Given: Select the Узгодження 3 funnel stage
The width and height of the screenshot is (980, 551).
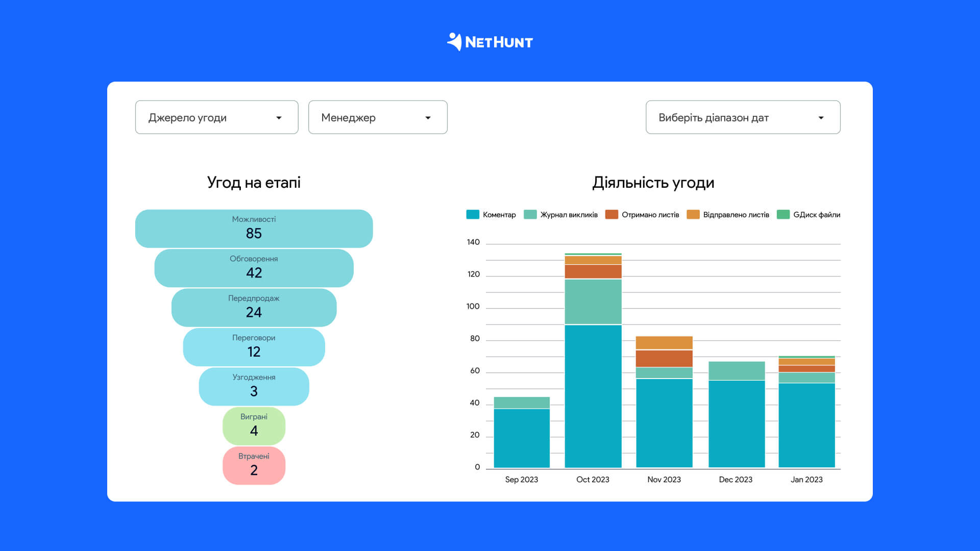Looking at the screenshot, I should tap(254, 386).
